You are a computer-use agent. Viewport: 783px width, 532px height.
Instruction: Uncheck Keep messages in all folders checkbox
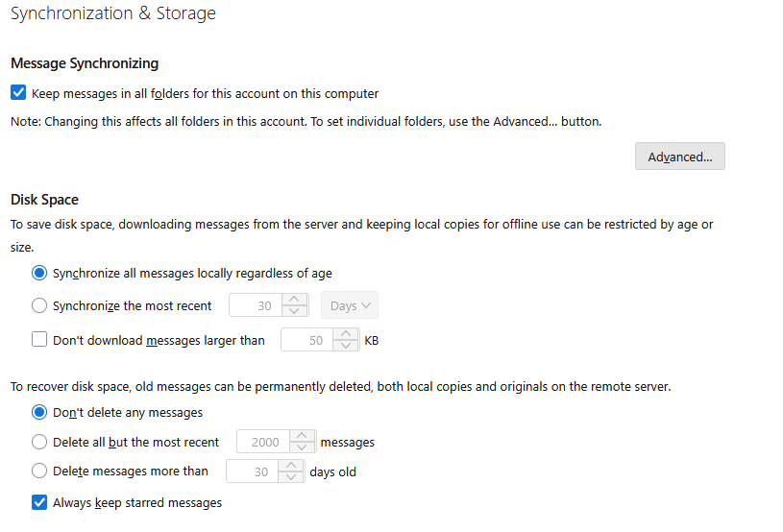coord(18,93)
